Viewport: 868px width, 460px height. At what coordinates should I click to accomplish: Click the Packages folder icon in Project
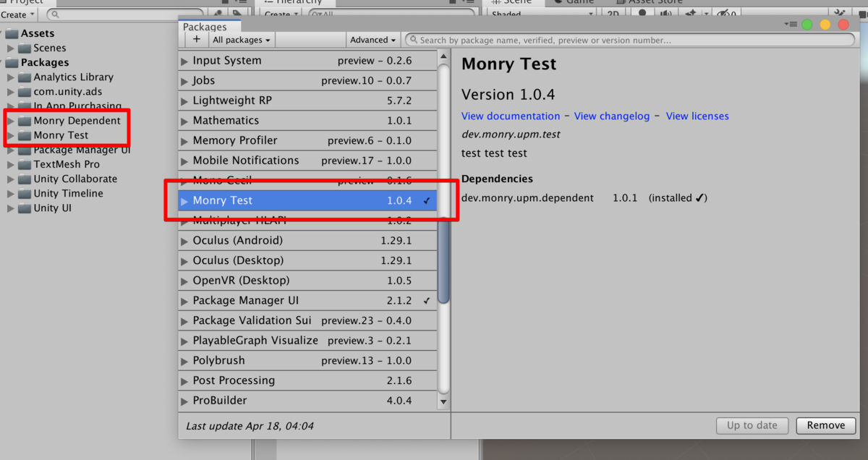[11, 62]
